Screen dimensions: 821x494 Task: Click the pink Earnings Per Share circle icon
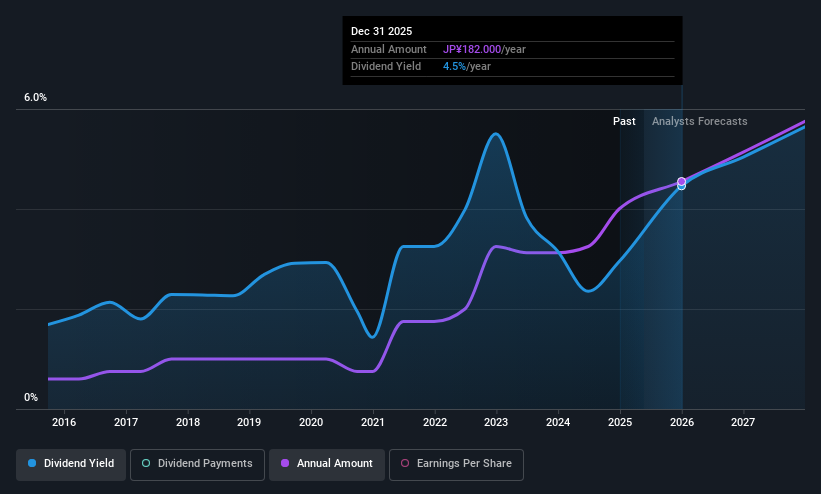(405, 463)
